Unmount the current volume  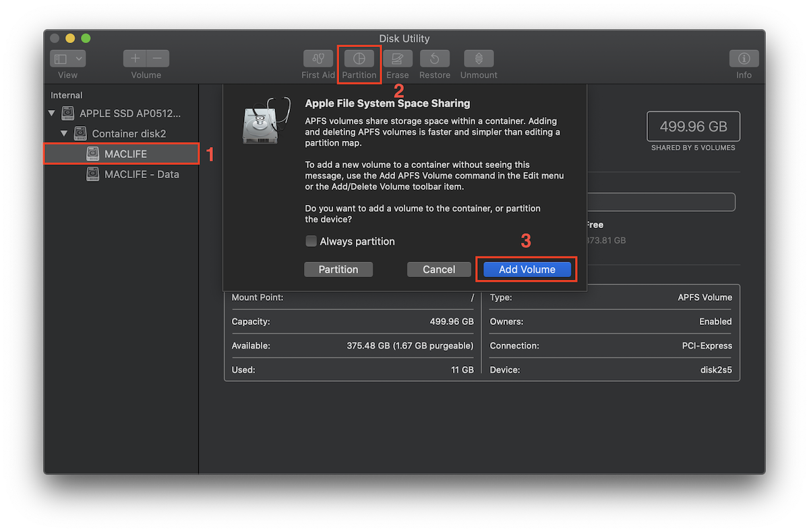tap(478, 59)
